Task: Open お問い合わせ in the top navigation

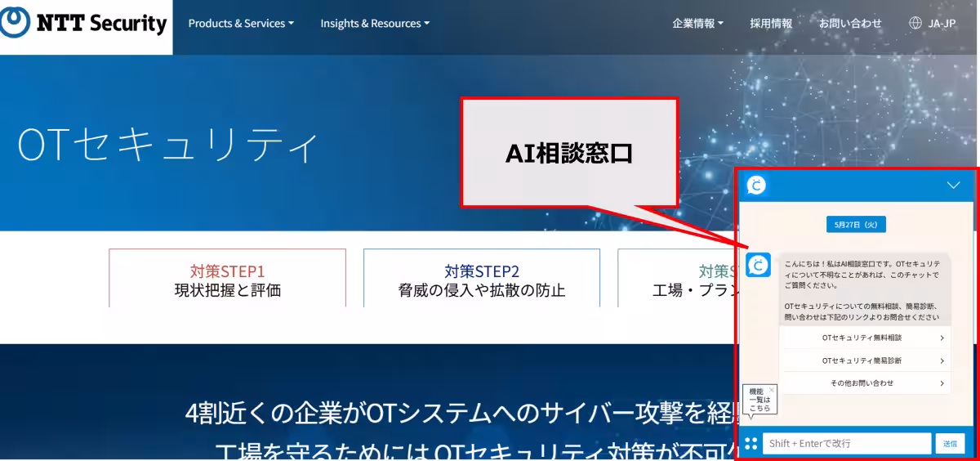Action: pyautogui.click(x=850, y=24)
